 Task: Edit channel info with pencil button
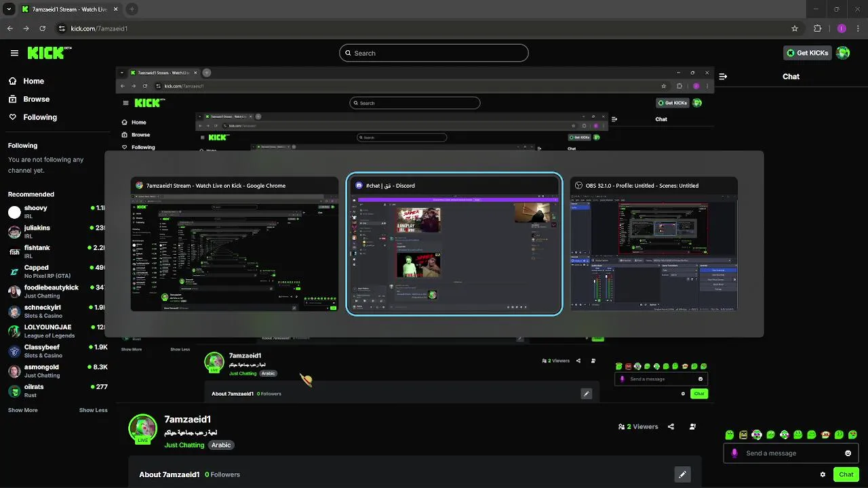pyautogui.click(x=682, y=474)
